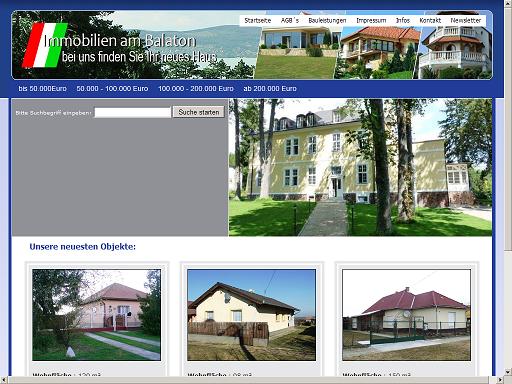Image resolution: width=512 pixels, height=384 pixels.
Task: Open the Newsletter menu item
Action: click(x=465, y=21)
